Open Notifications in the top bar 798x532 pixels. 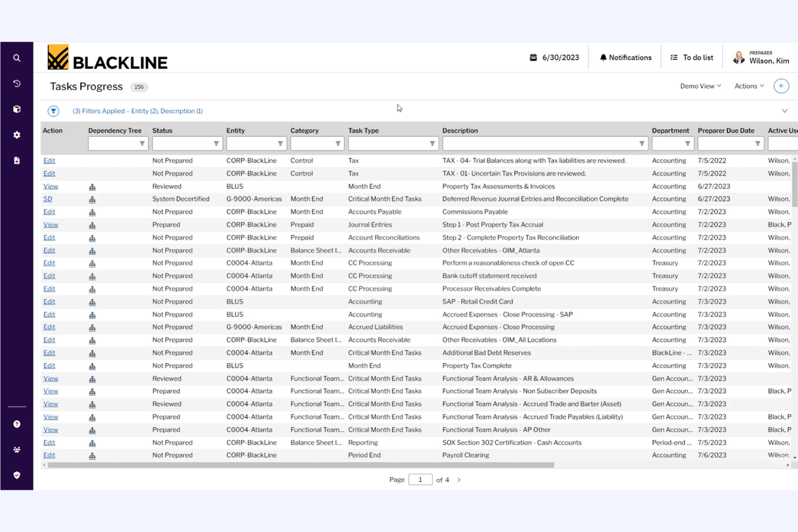(625, 57)
